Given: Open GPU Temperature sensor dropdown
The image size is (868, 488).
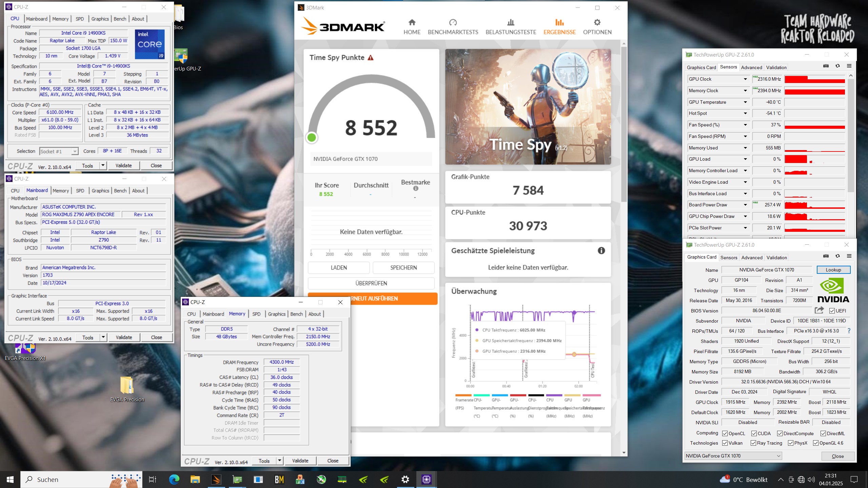Looking at the screenshot, I should (745, 102).
